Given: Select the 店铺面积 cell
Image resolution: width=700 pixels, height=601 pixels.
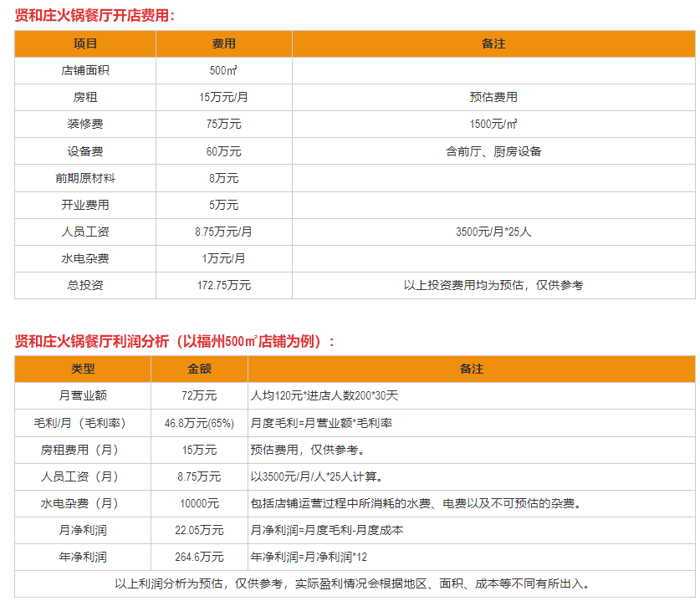Looking at the screenshot, I should click(85, 70).
